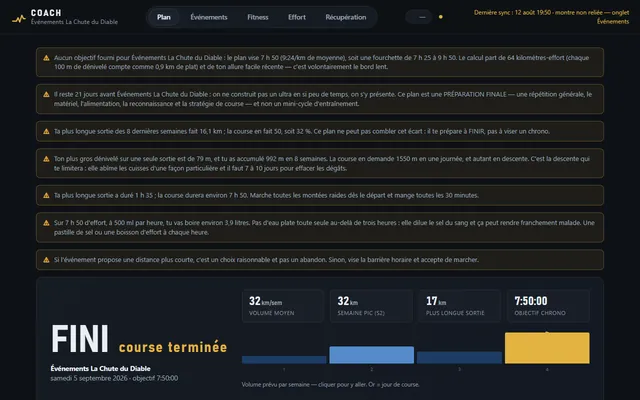The image size is (640, 400).
Task: Click alert mentioning '1550 m en une journée'
Action: pos(322,163)
